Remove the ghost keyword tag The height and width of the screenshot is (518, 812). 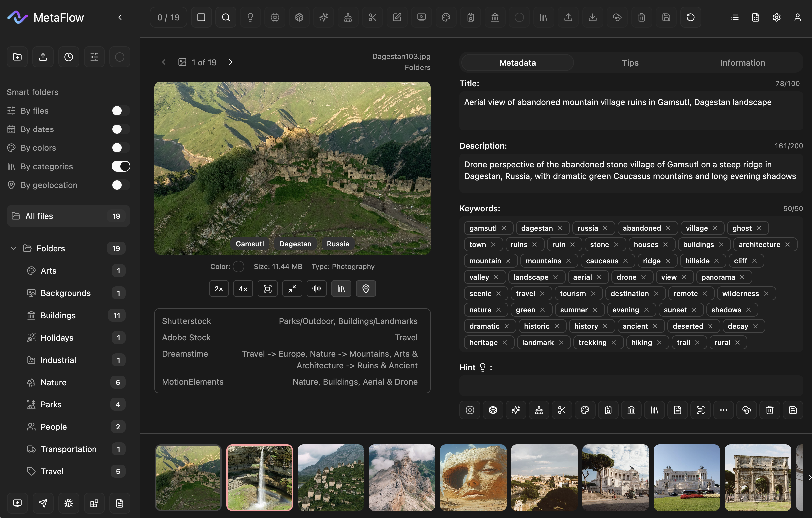pos(759,228)
